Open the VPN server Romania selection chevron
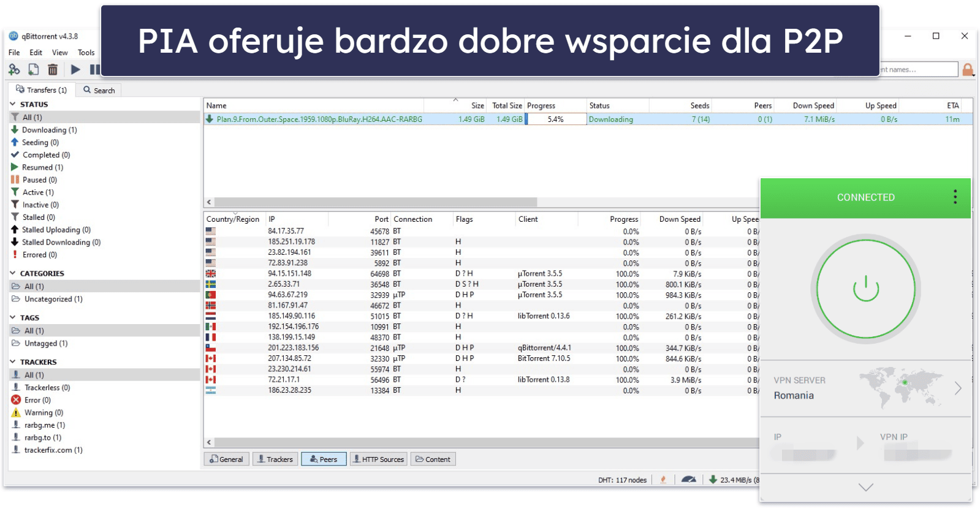The height and width of the screenshot is (514, 980). click(958, 388)
